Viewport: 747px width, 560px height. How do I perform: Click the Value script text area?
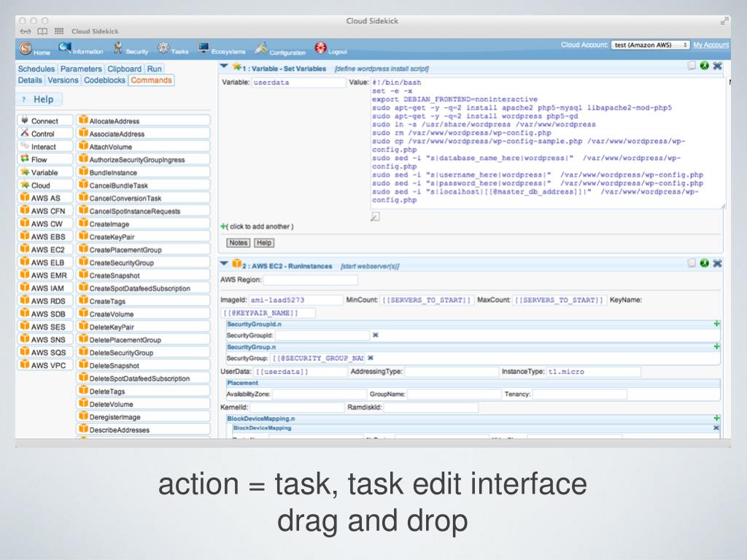click(x=548, y=144)
